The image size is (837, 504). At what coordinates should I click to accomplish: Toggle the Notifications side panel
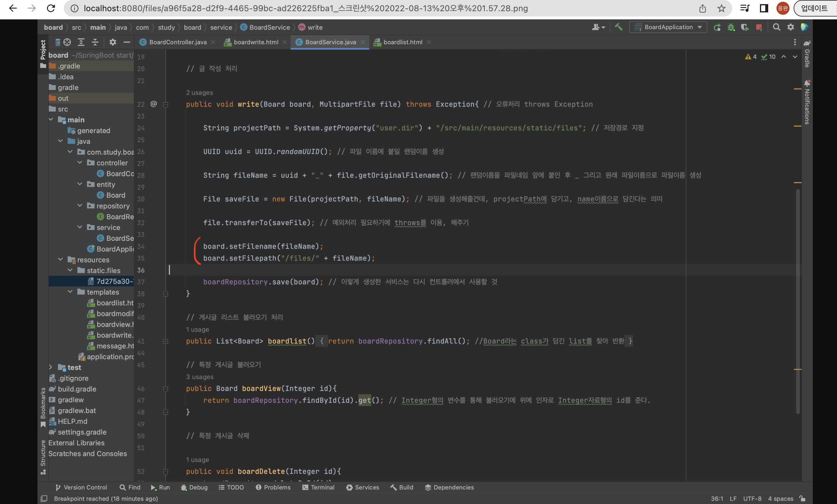click(x=807, y=102)
